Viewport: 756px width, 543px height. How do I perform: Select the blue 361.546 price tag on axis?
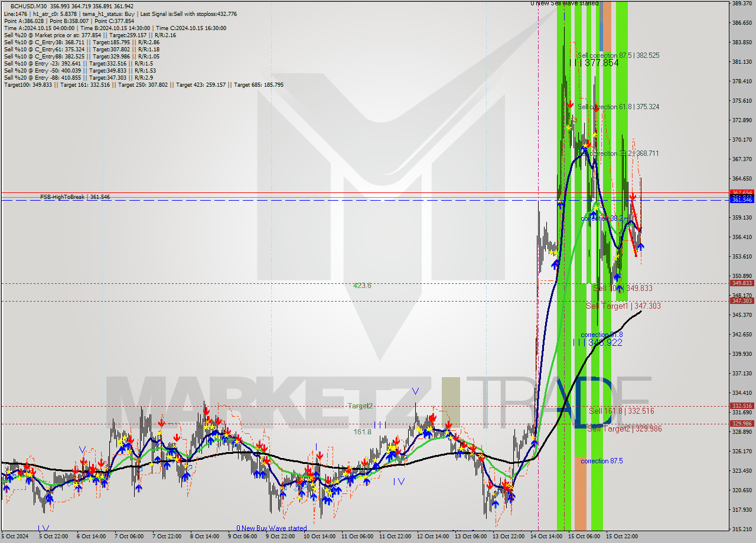[742, 200]
